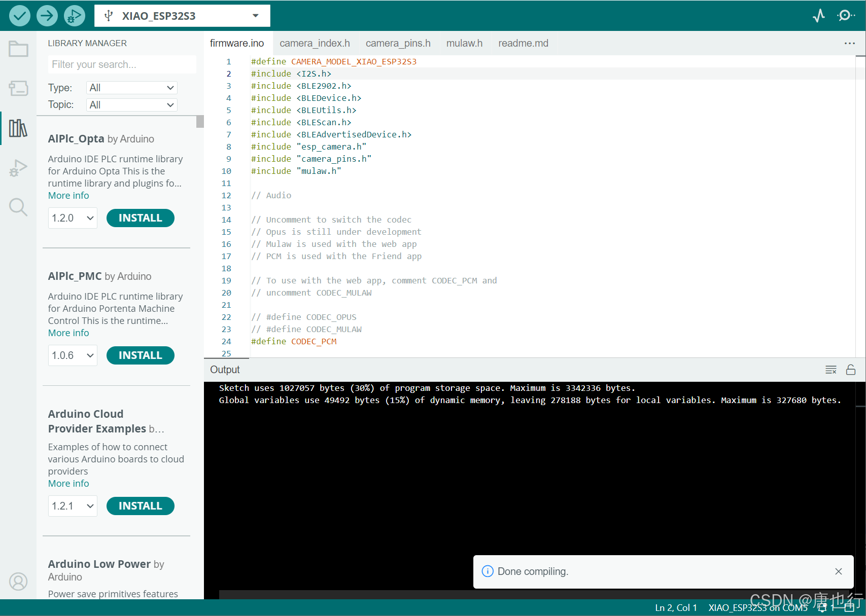The width and height of the screenshot is (866, 616).
Task: Focus the Filter your search field
Action: 122,64
